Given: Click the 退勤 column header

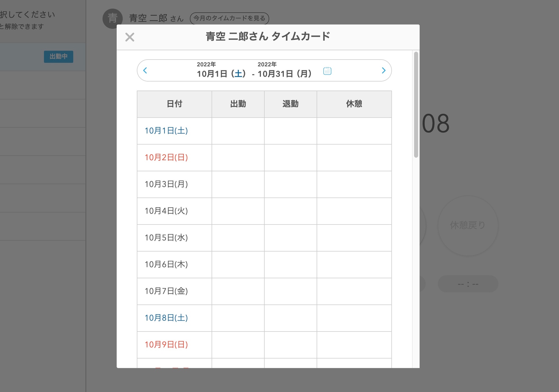Looking at the screenshot, I should tap(290, 104).
